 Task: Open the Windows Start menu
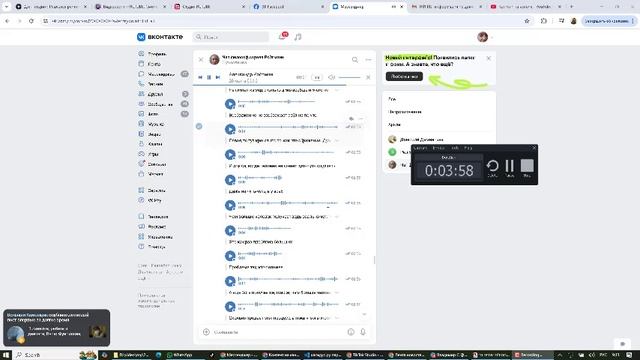pos(6,355)
